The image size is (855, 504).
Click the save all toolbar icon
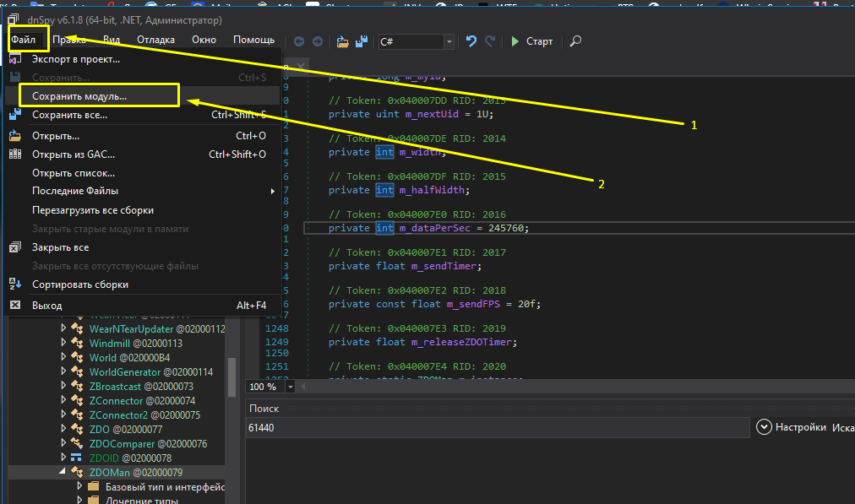pos(361,41)
